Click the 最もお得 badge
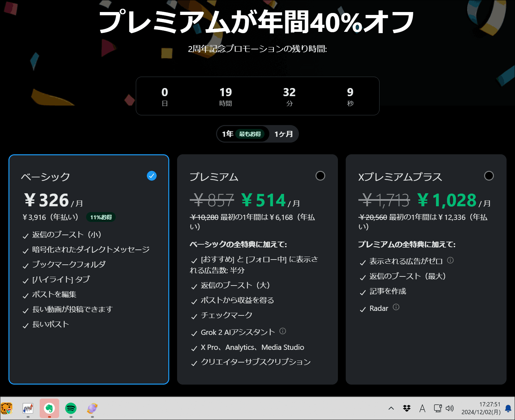Viewport: 515px width, 420px height. click(x=250, y=134)
